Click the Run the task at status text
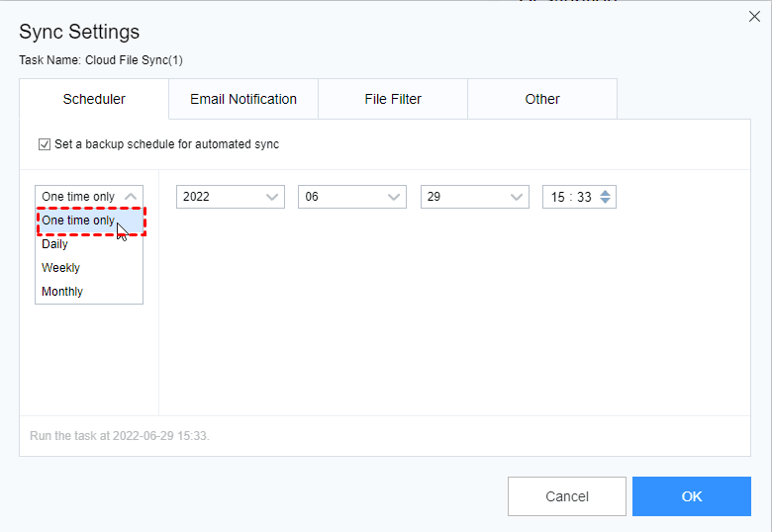 120,436
